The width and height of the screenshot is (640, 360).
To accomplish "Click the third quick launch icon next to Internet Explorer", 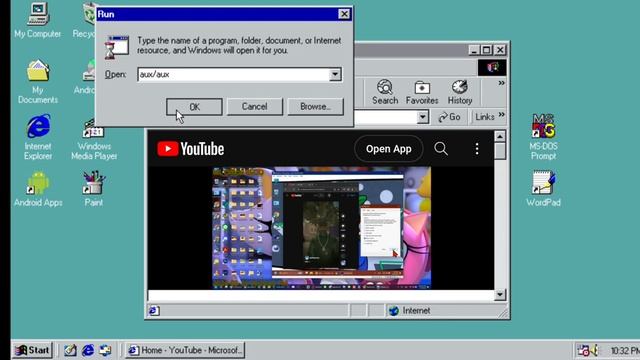I will (x=105, y=350).
